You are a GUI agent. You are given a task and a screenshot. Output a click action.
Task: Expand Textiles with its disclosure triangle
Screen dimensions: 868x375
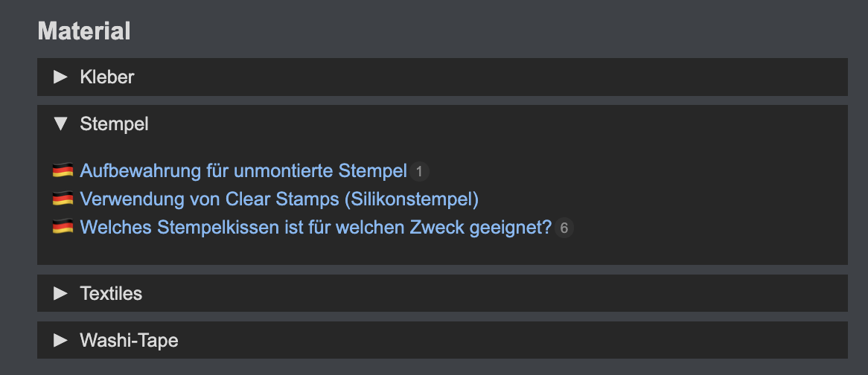point(60,293)
